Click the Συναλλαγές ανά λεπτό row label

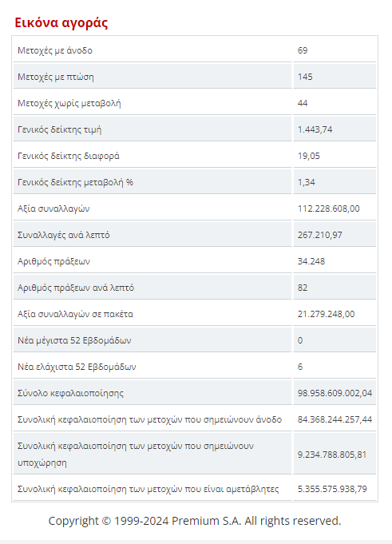(x=63, y=235)
